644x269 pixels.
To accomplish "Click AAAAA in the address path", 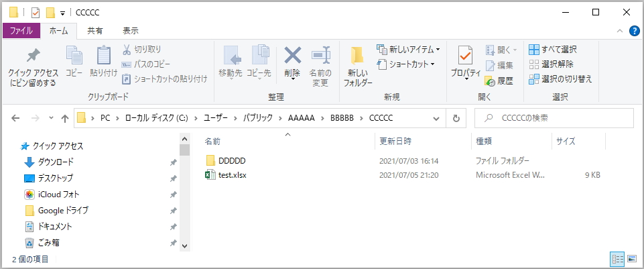I will 301,119.
